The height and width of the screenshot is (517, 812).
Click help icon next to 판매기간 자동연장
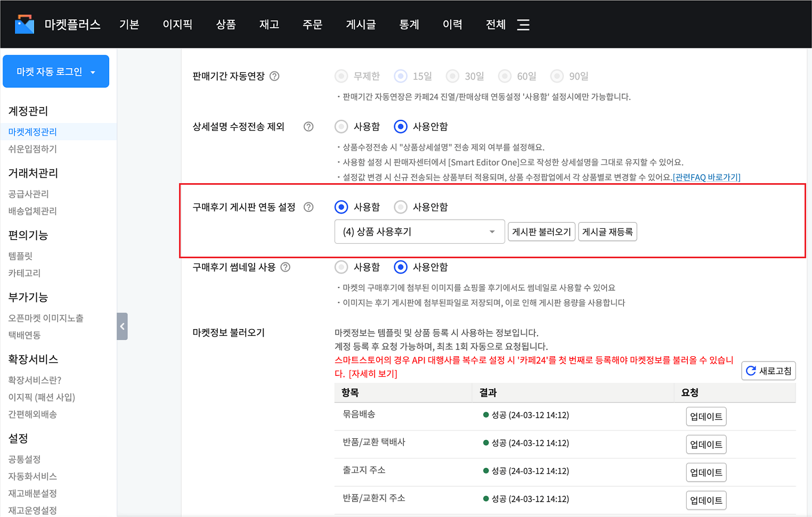tap(274, 76)
